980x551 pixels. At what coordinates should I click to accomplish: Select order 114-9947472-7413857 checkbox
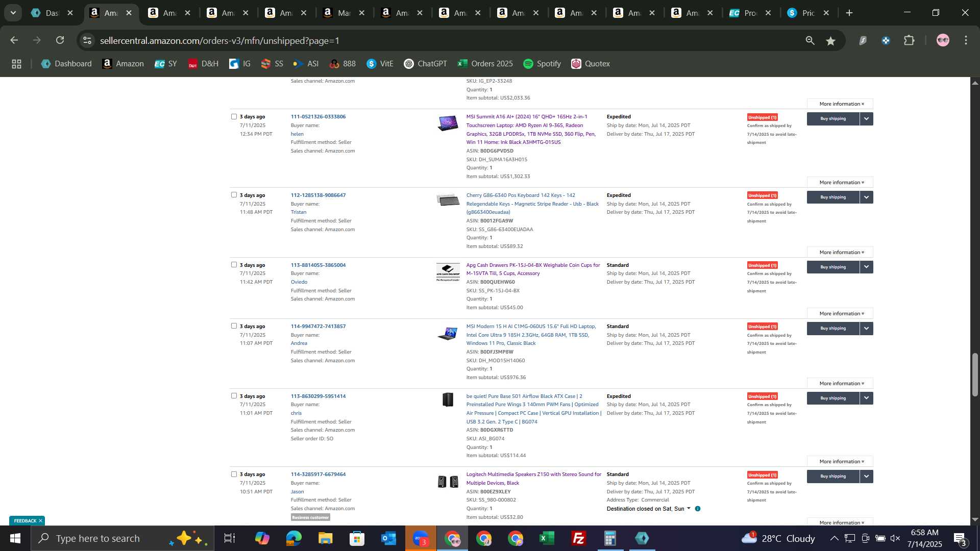point(234,326)
